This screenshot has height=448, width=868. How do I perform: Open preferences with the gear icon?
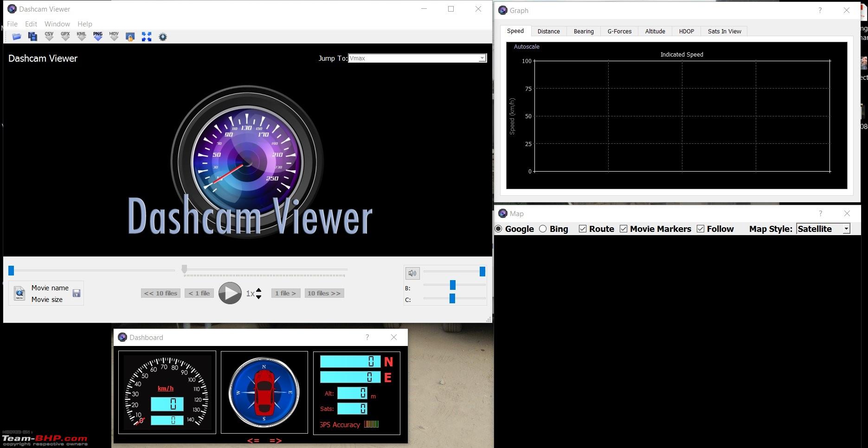163,37
